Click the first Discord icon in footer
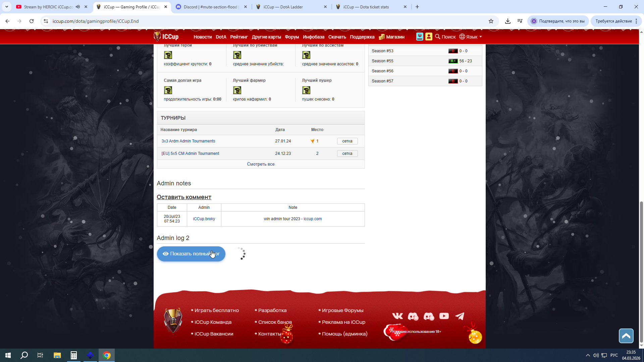This screenshot has width=644, height=362. click(x=413, y=316)
